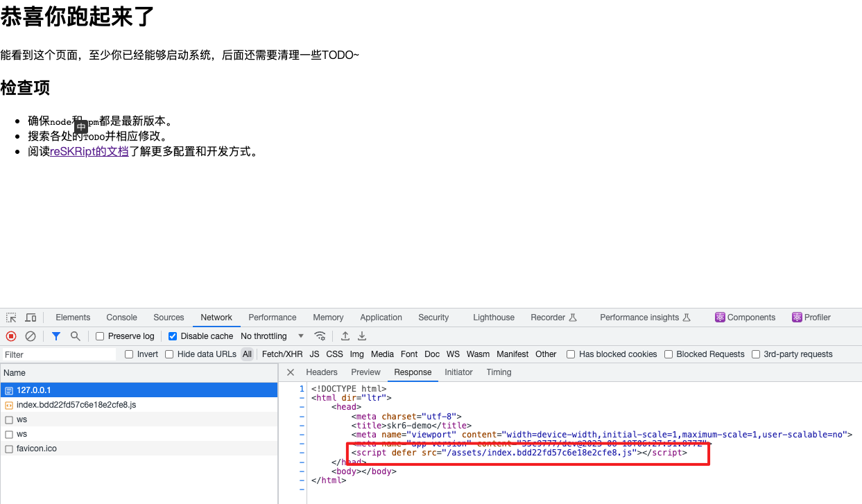
Task: Check Has blocked cookies checkbox
Action: coord(571,354)
